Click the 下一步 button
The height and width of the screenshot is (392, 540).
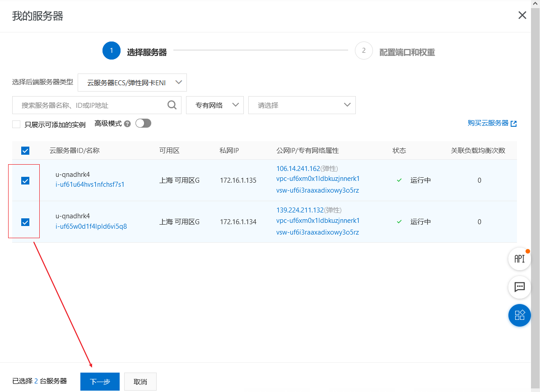pos(100,381)
